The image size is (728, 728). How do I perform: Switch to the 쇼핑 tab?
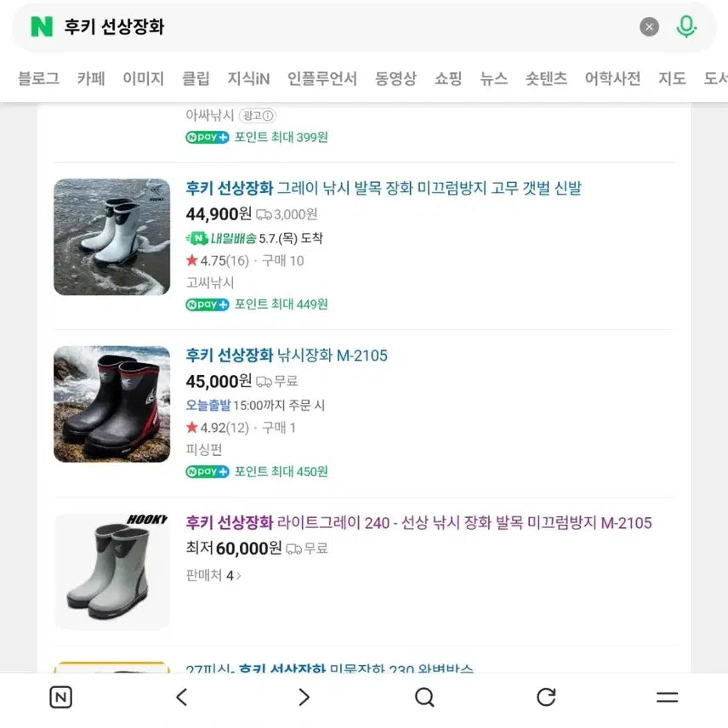[x=448, y=78]
